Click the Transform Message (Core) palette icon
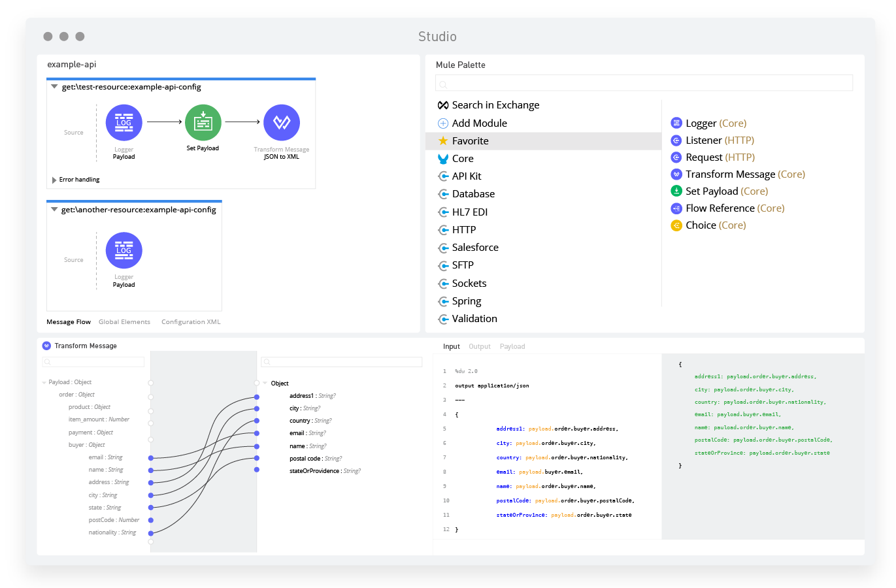Image resolution: width=896 pixels, height=588 pixels. click(676, 174)
